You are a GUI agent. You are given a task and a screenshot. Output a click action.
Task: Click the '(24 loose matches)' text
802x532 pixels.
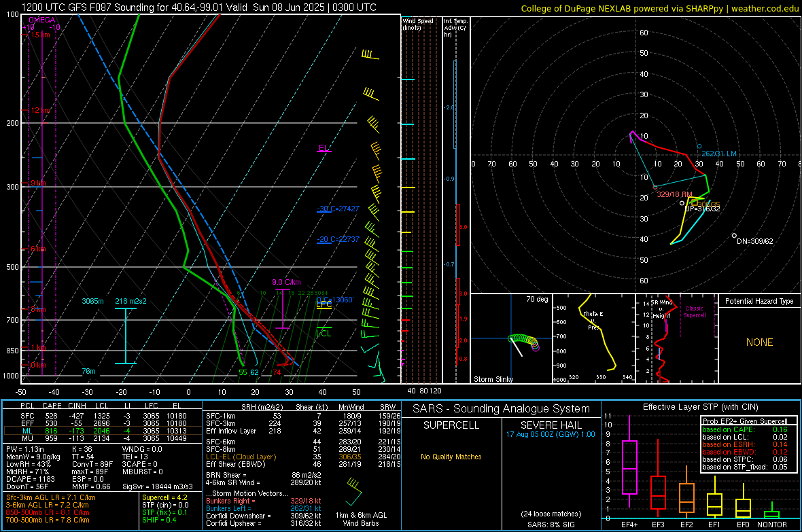pos(551,514)
